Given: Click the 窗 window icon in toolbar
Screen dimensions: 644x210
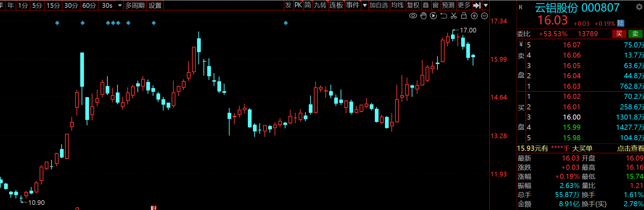Looking at the screenshot, I should pyautogui.click(x=435, y=5).
